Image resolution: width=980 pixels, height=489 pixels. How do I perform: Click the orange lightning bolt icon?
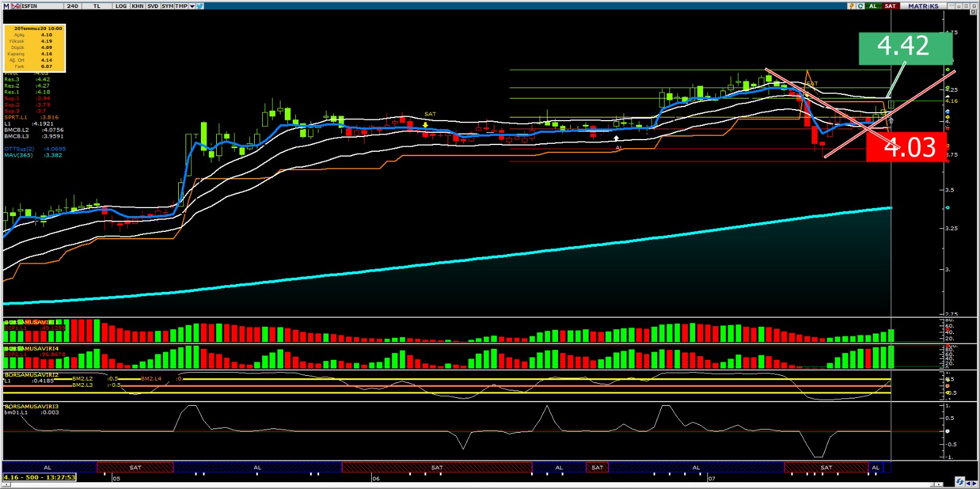[x=851, y=6]
